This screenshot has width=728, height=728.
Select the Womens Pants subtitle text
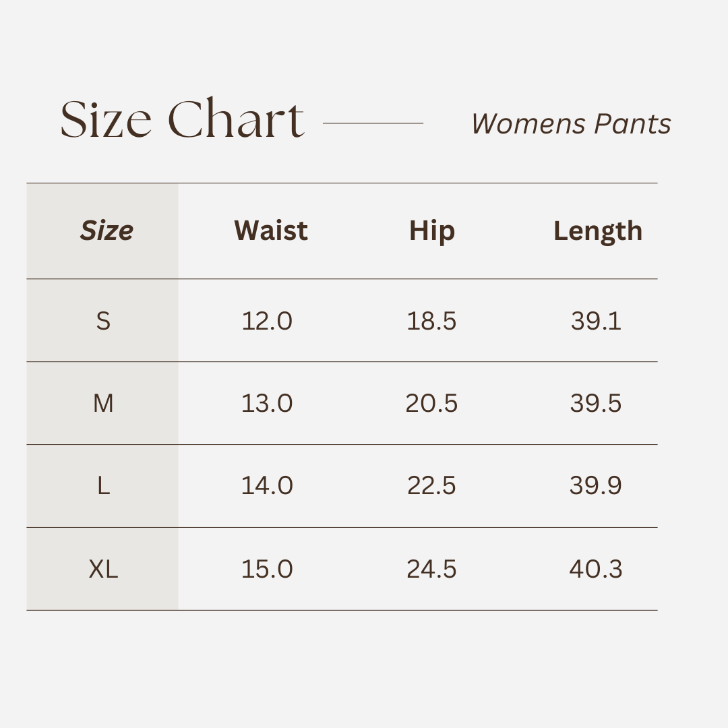[x=571, y=123]
